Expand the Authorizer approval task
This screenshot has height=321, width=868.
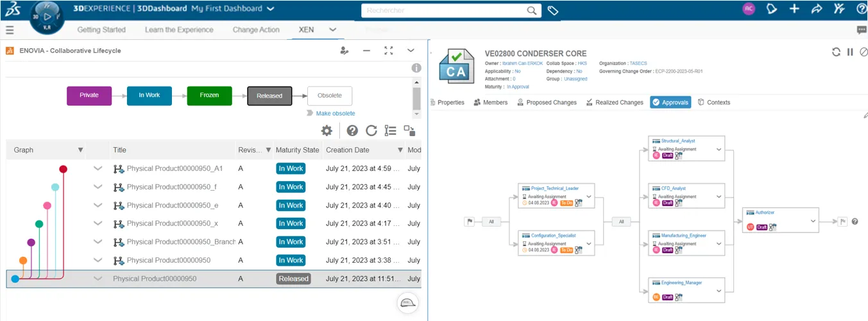(x=813, y=221)
